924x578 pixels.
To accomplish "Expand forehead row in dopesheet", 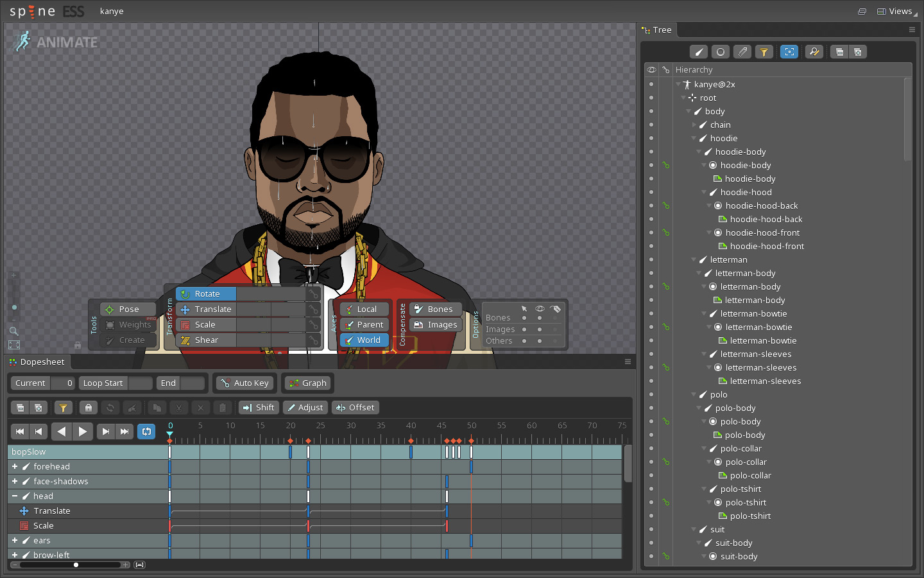I will (x=15, y=467).
